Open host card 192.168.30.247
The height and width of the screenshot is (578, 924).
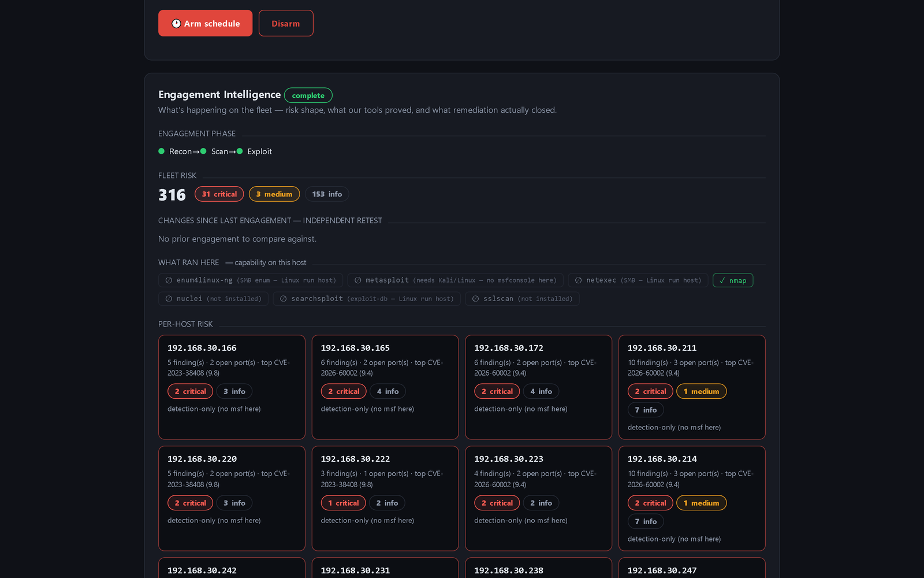(x=692, y=568)
